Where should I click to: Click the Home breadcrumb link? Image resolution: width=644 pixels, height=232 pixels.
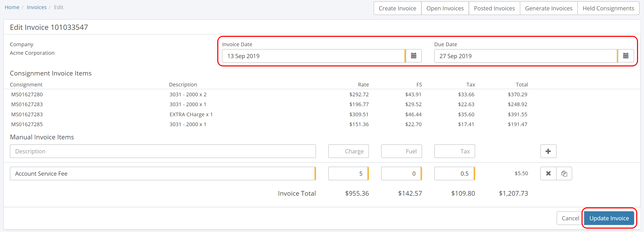pos(12,7)
